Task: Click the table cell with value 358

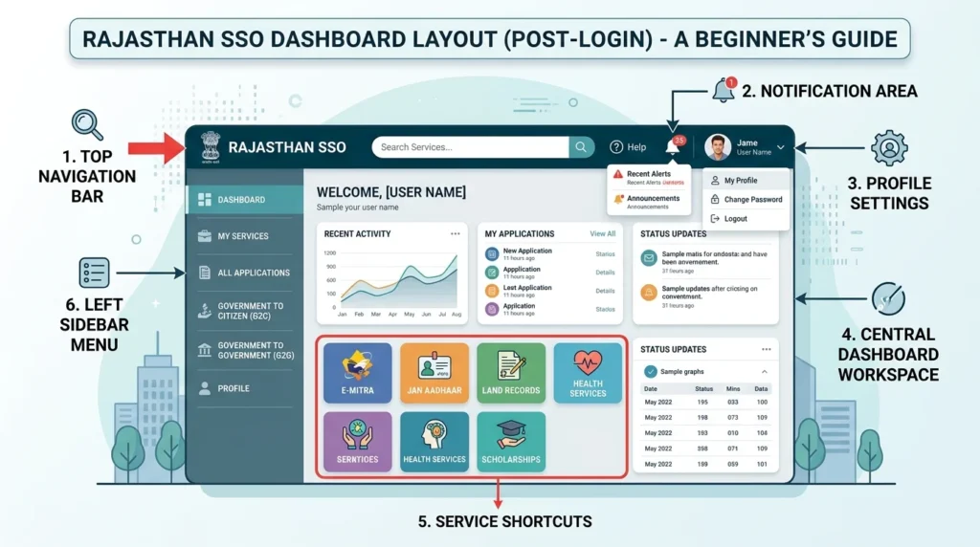Action: click(702, 449)
